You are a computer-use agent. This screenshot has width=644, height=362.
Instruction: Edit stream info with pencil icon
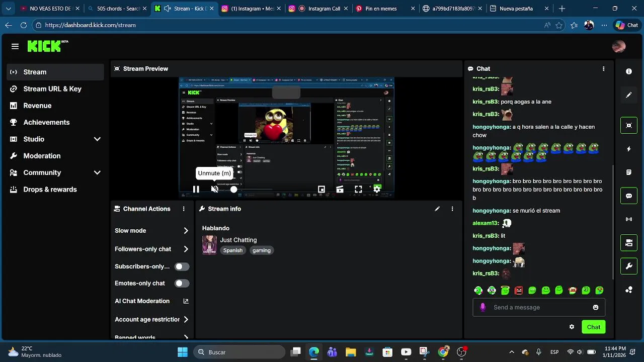click(437, 209)
